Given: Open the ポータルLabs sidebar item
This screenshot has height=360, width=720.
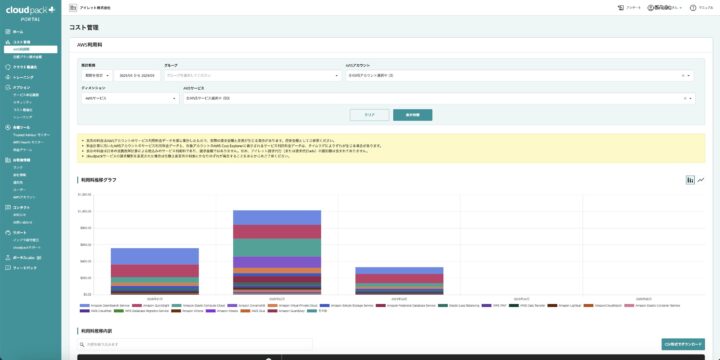Looking at the screenshot, I should [x=27, y=258].
